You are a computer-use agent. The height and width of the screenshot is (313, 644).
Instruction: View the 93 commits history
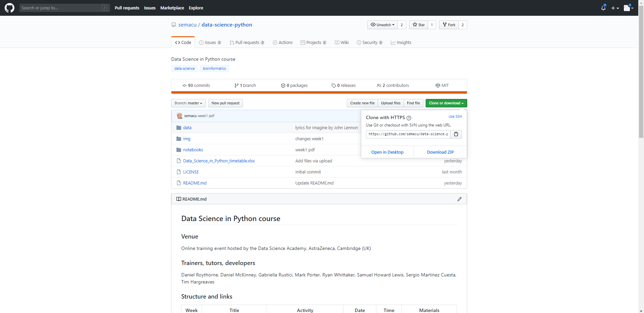click(196, 86)
